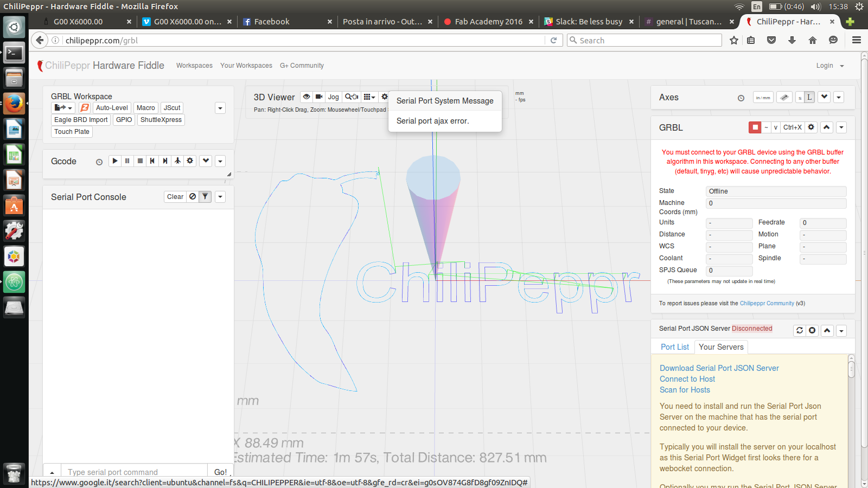The image size is (868, 488).
Task: Toggle the filter funnel in Serial Port Console
Action: tap(205, 197)
